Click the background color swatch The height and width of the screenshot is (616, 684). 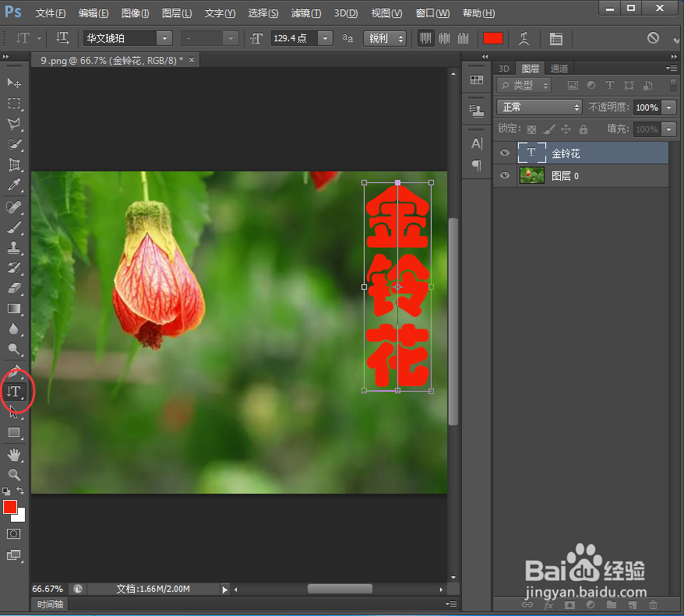coord(20,517)
